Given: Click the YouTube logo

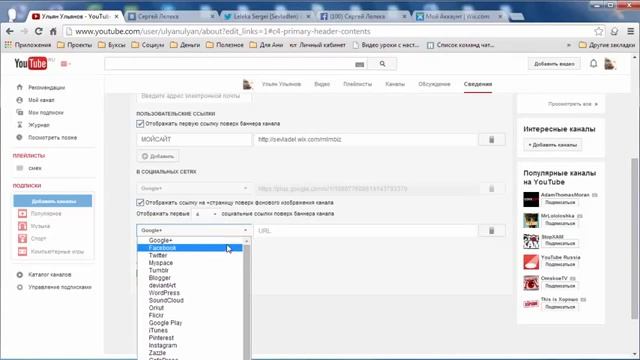Looking at the screenshot, I should (31, 64).
